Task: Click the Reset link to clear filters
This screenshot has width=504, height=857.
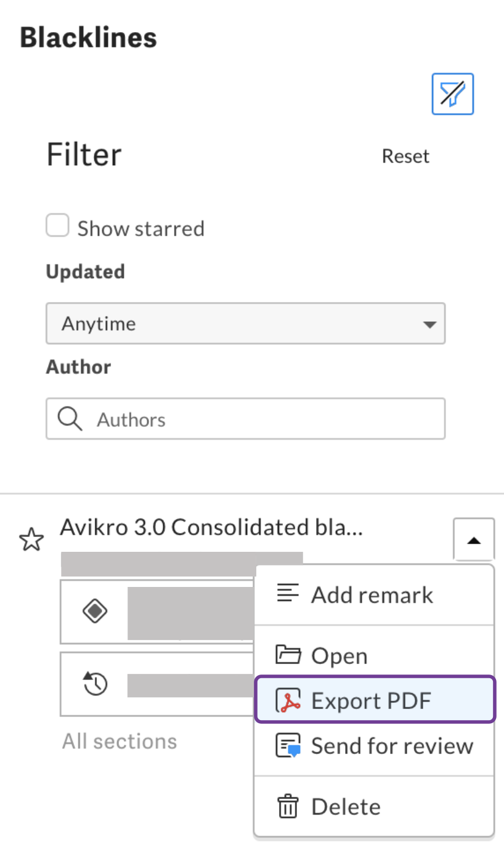Action: pos(405,156)
